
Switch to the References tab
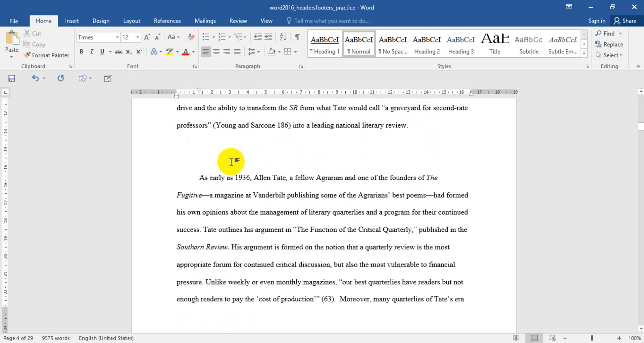pyautogui.click(x=167, y=21)
